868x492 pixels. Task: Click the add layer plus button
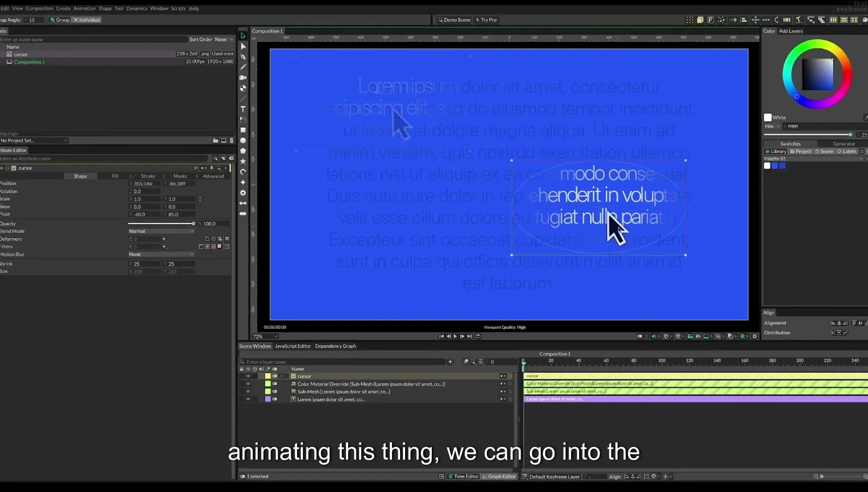tap(450, 362)
